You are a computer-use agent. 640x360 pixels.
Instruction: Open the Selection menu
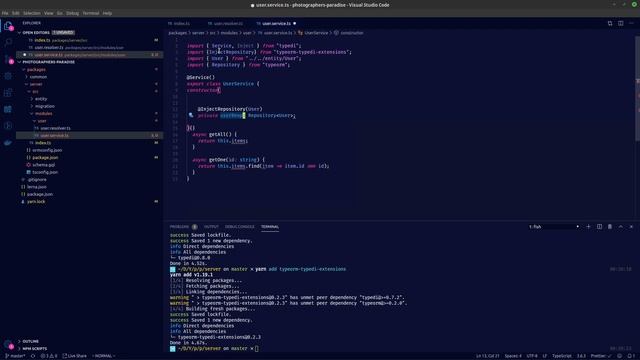pyautogui.click(x=31, y=13)
